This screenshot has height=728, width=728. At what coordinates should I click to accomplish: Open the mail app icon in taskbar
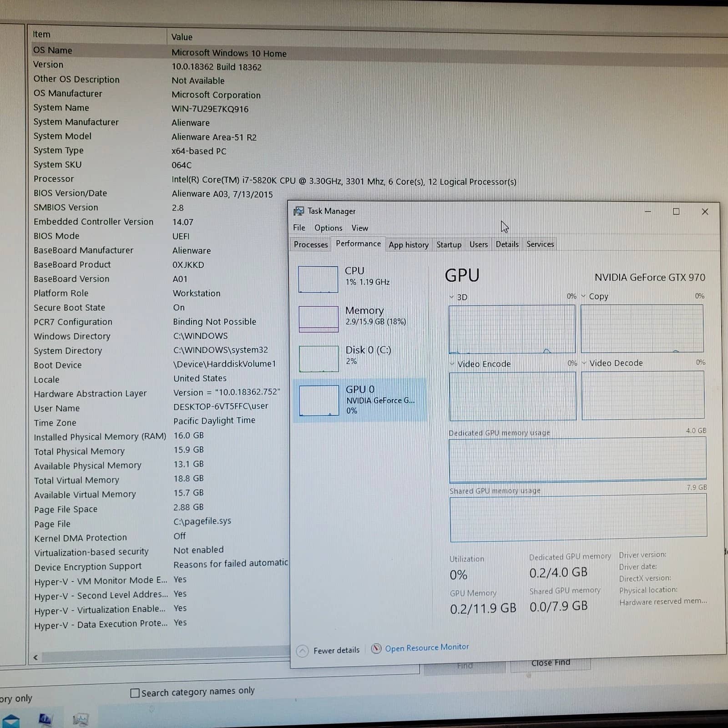pyautogui.click(x=10, y=720)
